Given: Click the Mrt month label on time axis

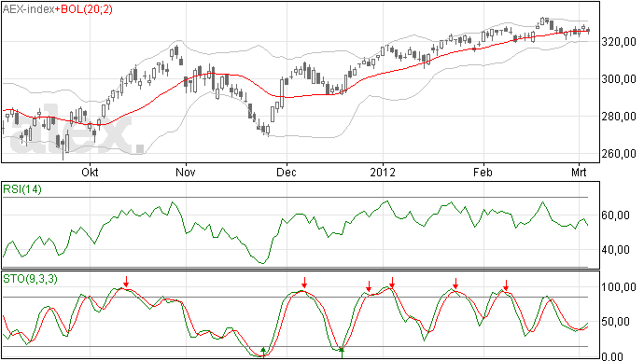Looking at the screenshot, I should (x=579, y=172).
